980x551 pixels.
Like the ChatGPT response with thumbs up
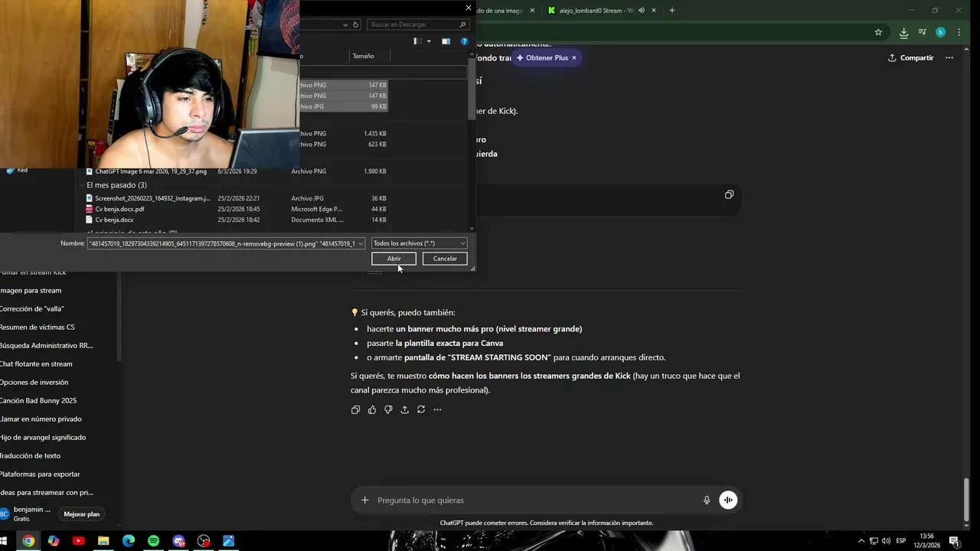(372, 409)
